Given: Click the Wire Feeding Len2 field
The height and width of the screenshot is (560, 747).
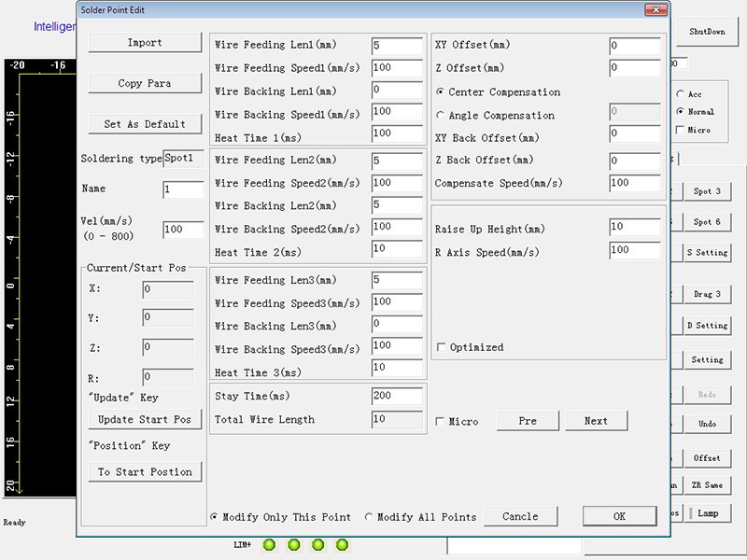Looking at the screenshot, I should tap(397, 161).
